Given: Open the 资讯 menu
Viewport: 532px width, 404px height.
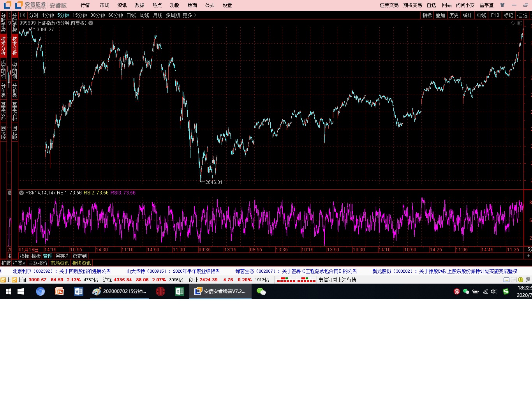Looking at the screenshot, I should [x=122, y=5].
